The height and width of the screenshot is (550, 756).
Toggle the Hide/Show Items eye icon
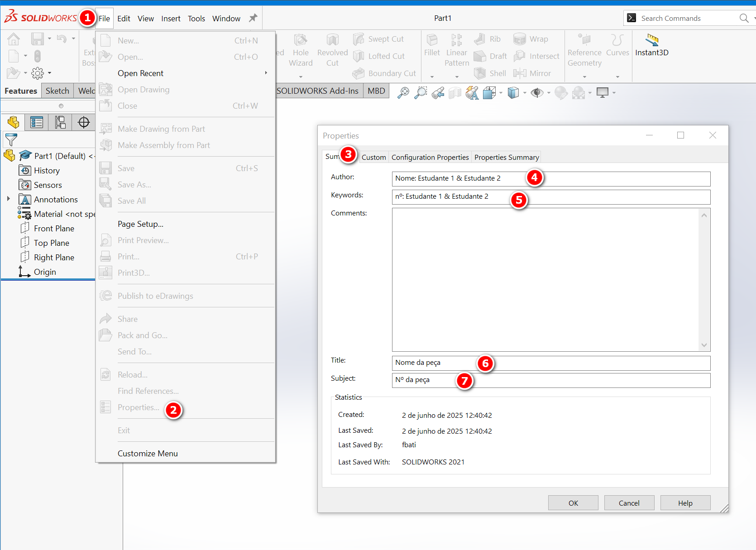click(537, 93)
